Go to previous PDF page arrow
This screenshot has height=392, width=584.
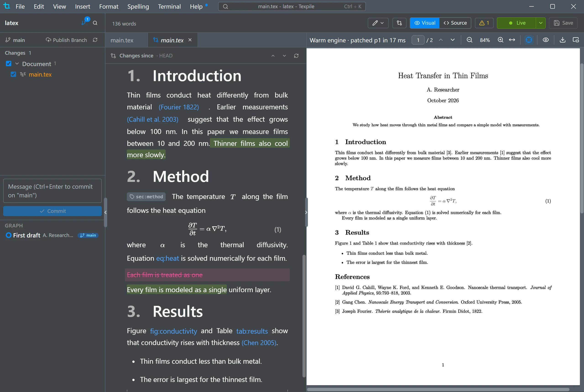pos(441,40)
